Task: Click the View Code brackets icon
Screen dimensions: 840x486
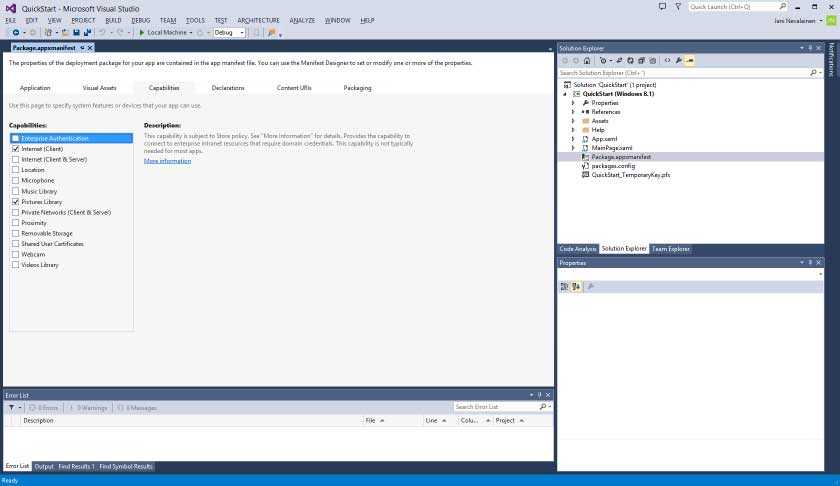Action: (668, 61)
